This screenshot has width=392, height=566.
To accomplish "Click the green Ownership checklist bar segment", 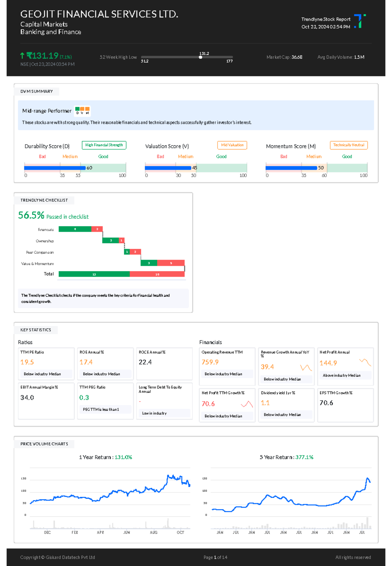I will point(111,240).
